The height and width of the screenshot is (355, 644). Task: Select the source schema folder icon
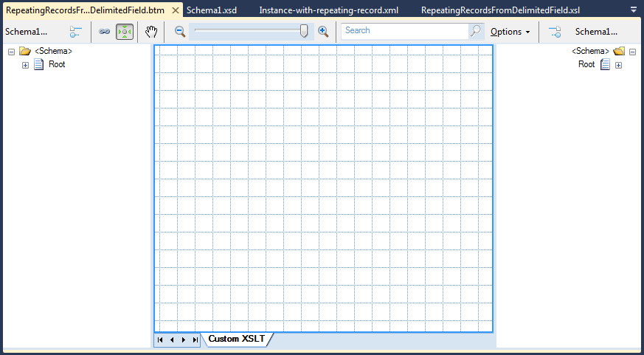click(x=25, y=52)
